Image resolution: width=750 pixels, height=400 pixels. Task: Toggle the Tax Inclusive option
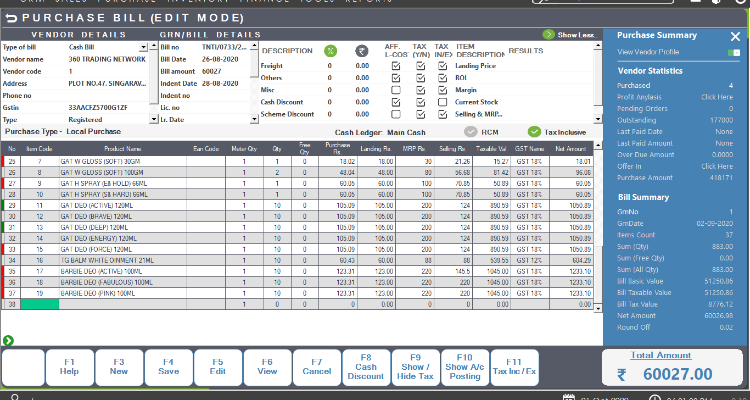[x=534, y=132]
